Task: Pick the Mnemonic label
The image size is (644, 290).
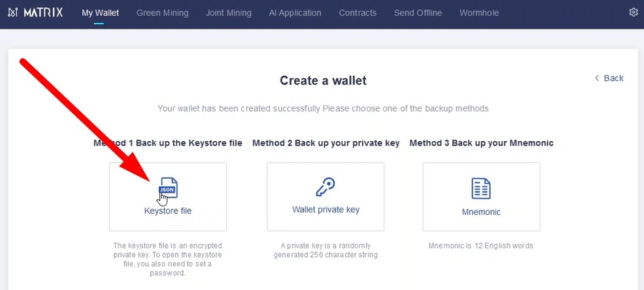Action: pos(481,212)
